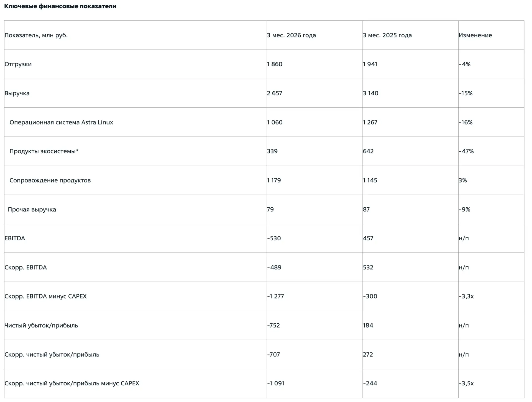The height and width of the screenshot is (402, 532).
Task: Select the 'Прочая выручка' row label
Action: point(32,209)
